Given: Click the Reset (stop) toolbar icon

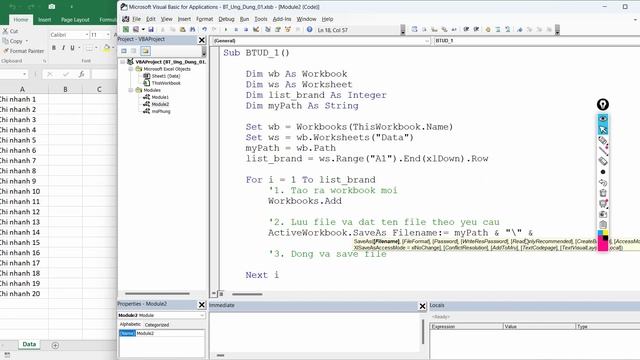Looking at the screenshot, I should (x=246, y=29).
